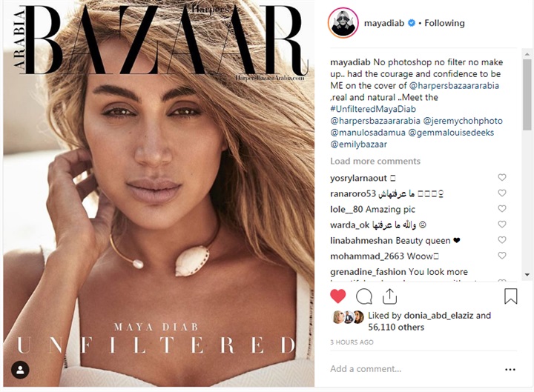Click scrollbar down arrow in comments
The image size is (534, 392).
click(527, 275)
